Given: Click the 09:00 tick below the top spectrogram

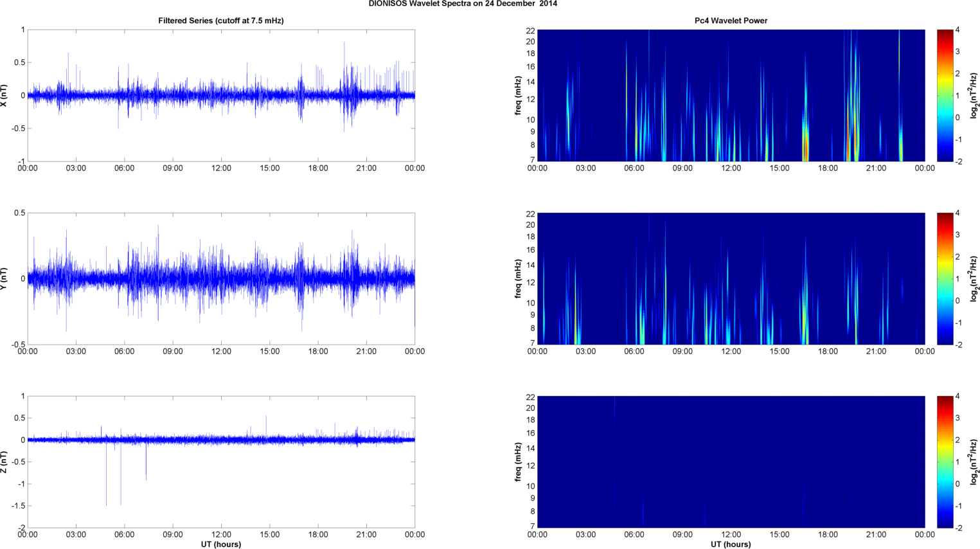Looking at the screenshot, I should pyautogui.click(x=682, y=168).
